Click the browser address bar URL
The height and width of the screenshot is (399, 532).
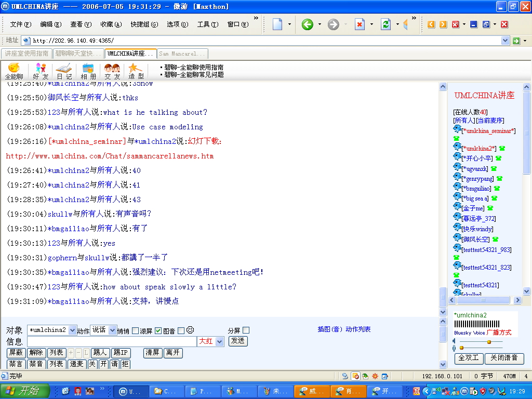pyautogui.click(x=73, y=41)
